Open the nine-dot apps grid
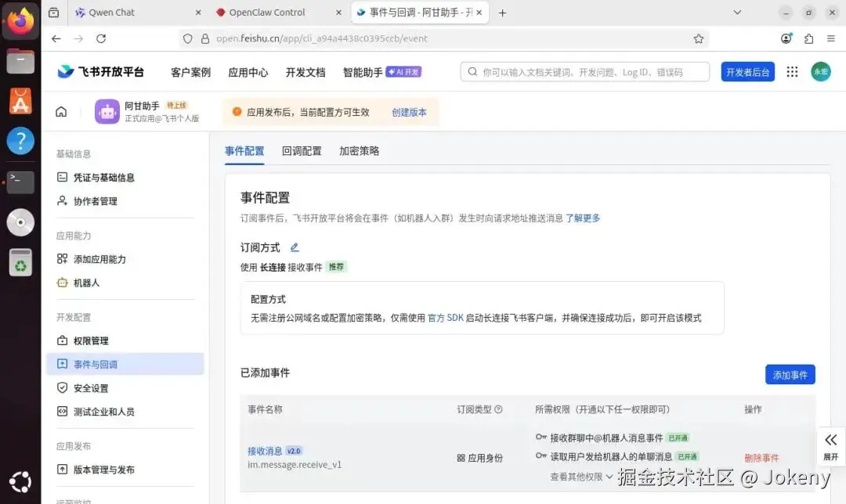Screen dimensions: 846x504 (792, 72)
